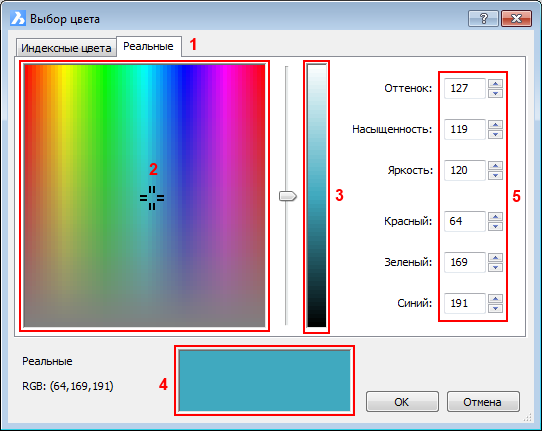
Task: Decrease the Оттенок value with down arrow
Action: [495, 93]
